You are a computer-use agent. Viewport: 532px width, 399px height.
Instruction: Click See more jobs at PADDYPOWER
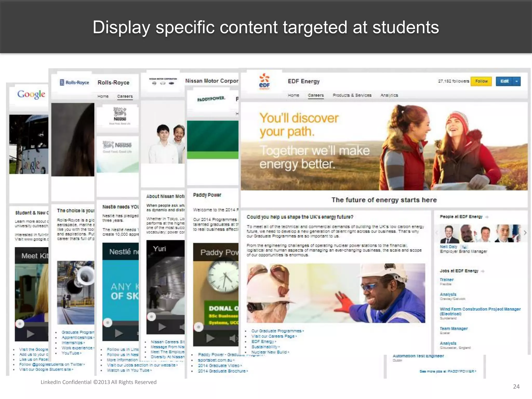448,371
